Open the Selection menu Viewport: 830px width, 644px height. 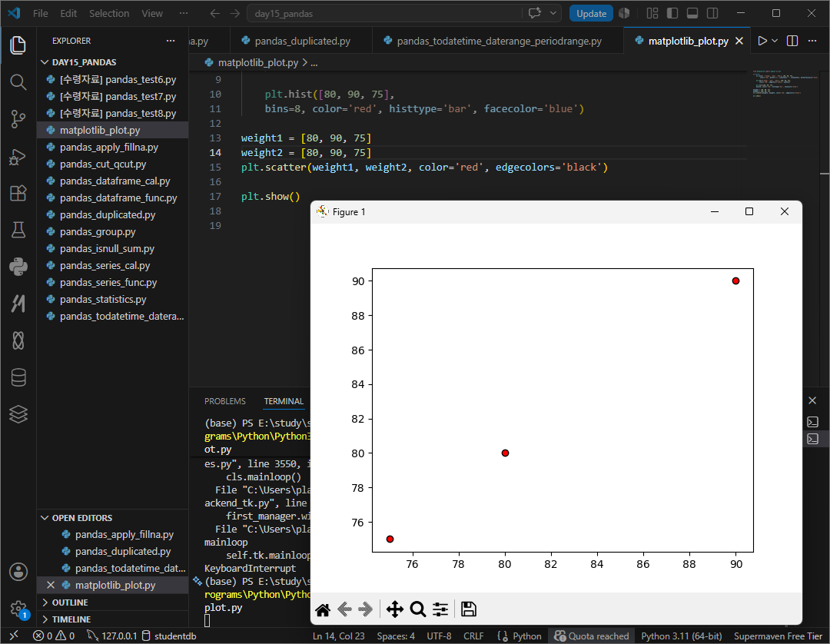click(x=109, y=13)
